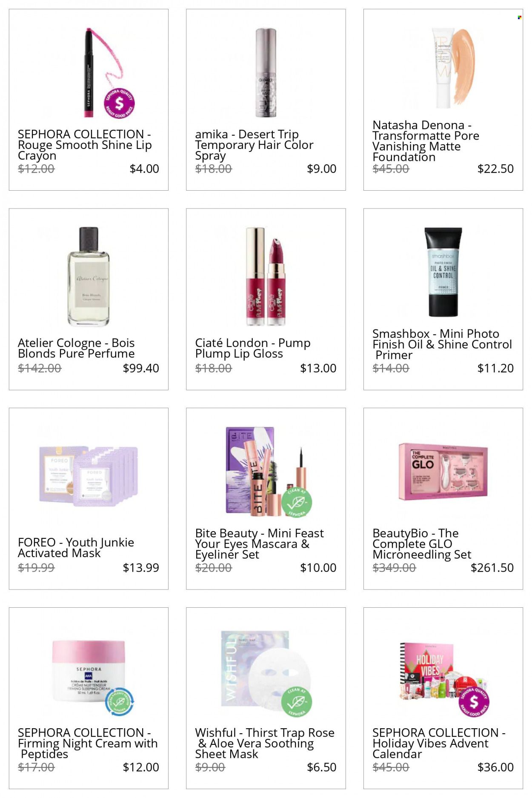Open the amika hair color spray image
This screenshot has height=798, width=532.
tap(266, 72)
